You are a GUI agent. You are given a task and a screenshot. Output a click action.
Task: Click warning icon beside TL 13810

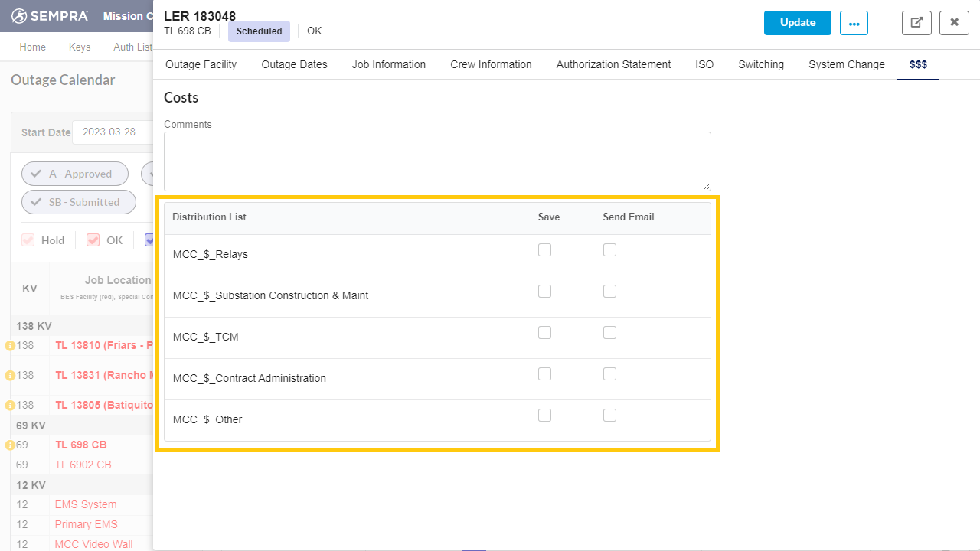[x=10, y=346]
